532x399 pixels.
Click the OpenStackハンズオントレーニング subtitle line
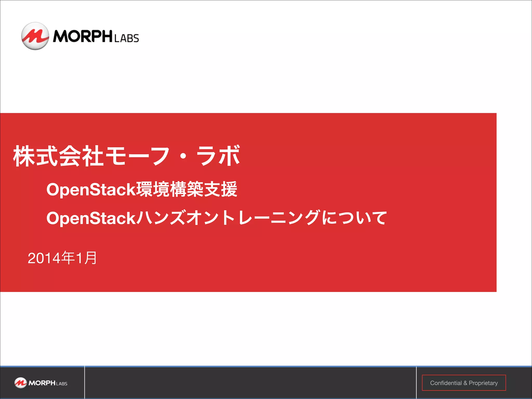pyautogui.click(x=216, y=218)
